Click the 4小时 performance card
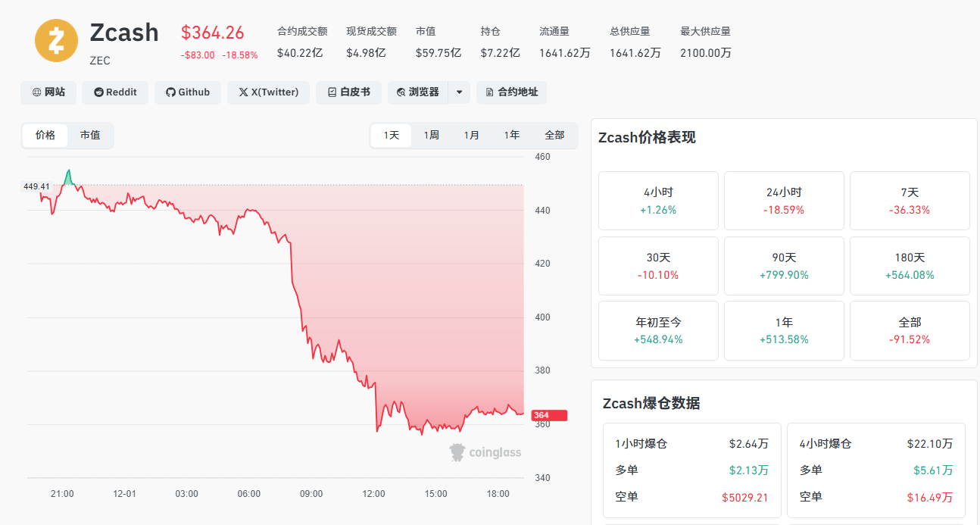Screen dimensions: 980x525 pyautogui.click(x=658, y=201)
